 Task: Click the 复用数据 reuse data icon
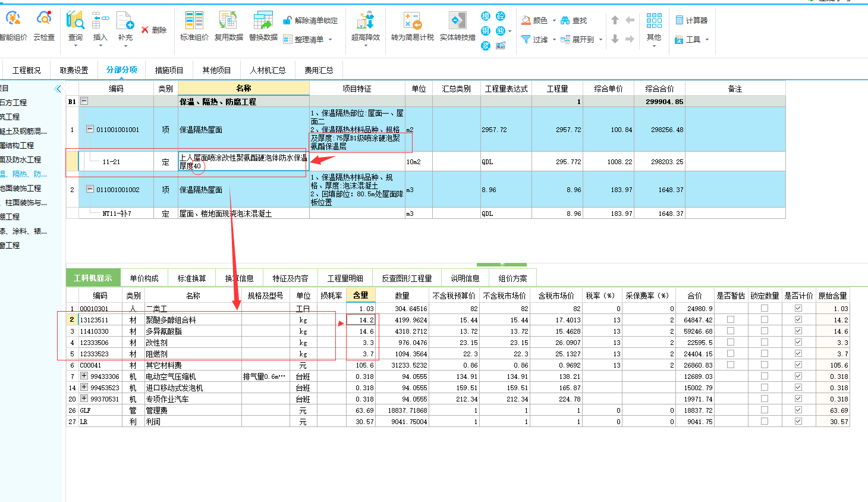click(x=228, y=20)
